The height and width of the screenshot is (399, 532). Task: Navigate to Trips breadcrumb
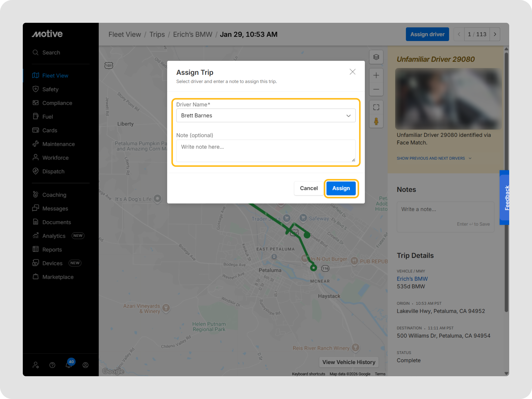coord(157,34)
